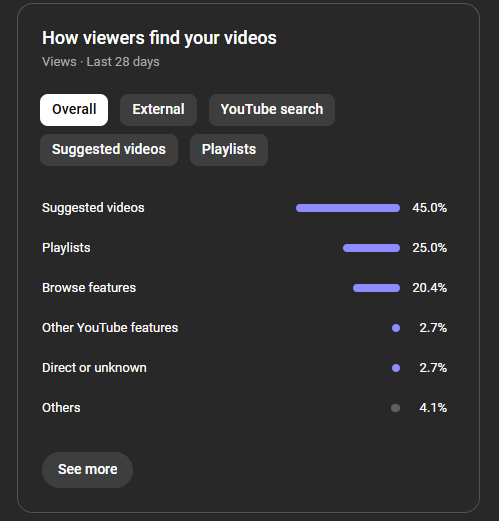
Task: Open the Other YouTube features label
Action: 110,328
